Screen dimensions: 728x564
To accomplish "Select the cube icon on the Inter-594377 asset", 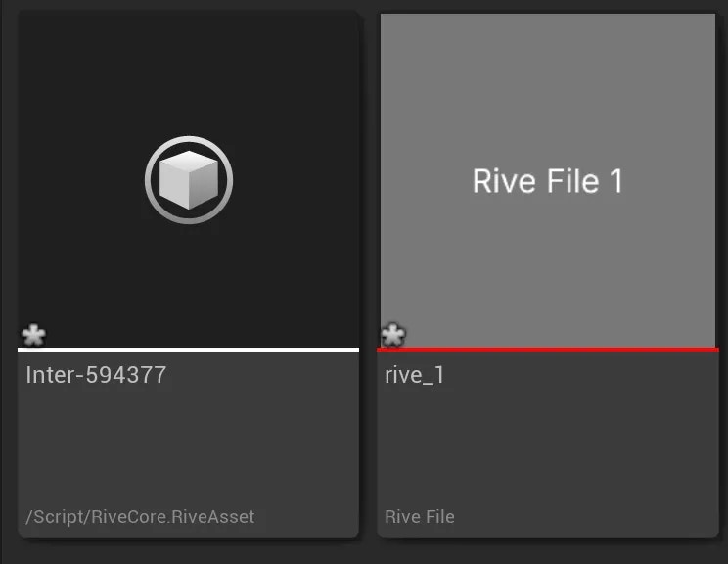I will [189, 180].
